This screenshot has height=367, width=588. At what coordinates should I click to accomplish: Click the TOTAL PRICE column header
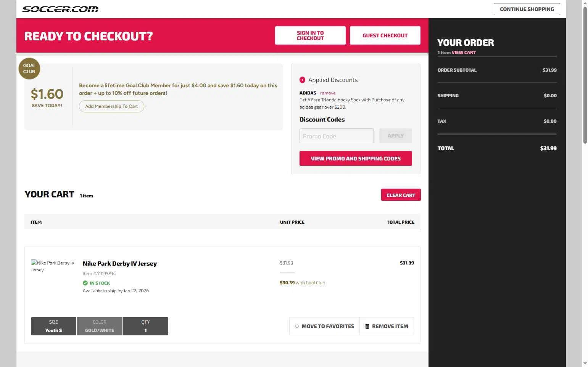click(400, 222)
